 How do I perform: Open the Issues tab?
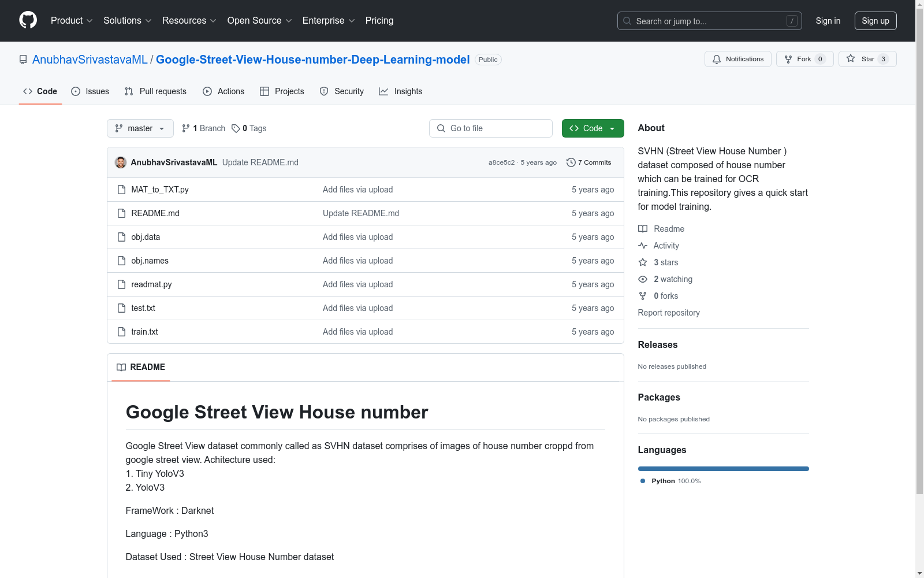point(90,91)
